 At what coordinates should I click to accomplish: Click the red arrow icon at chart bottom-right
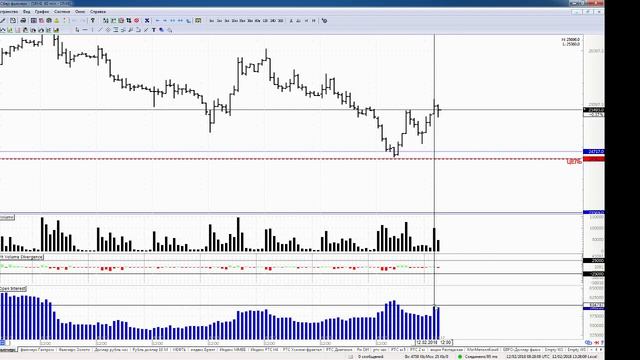tap(596, 342)
